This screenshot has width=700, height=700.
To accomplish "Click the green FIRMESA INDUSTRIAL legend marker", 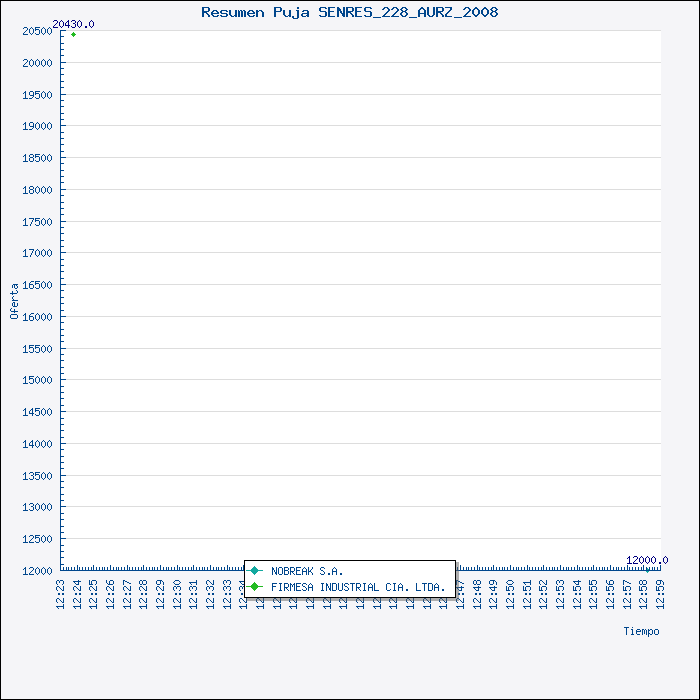I will (255, 587).
